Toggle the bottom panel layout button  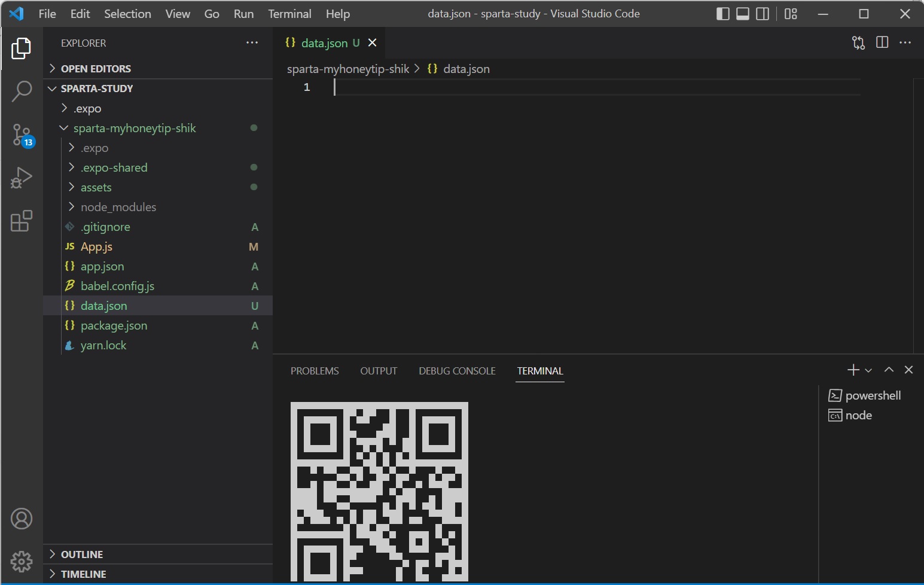click(x=743, y=14)
